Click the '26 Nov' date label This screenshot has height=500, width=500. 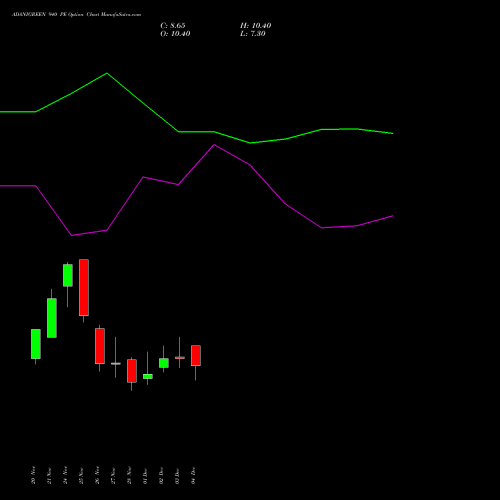coord(97,475)
